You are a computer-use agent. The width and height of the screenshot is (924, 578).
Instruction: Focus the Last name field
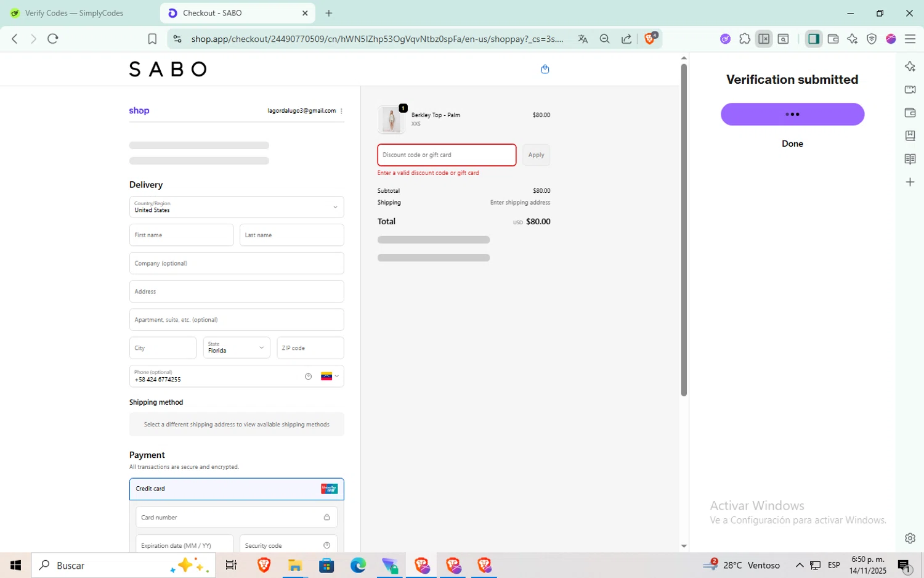pos(291,235)
